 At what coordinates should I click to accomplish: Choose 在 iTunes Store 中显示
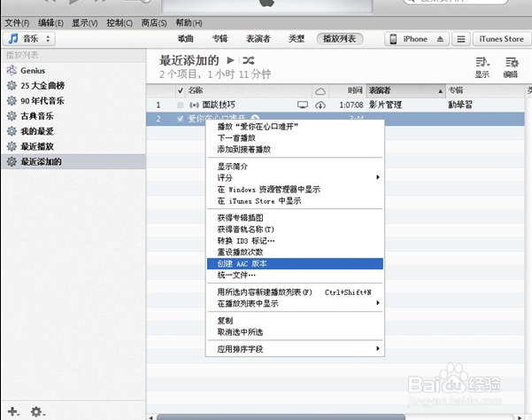(295, 200)
